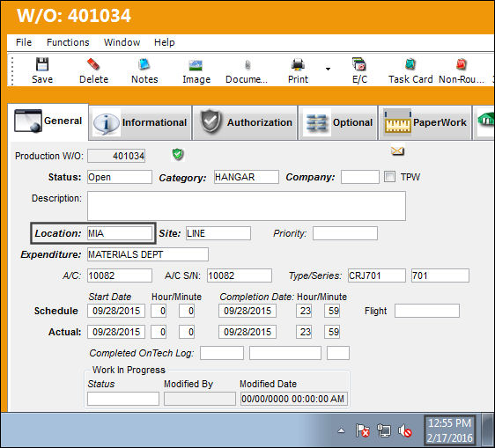Click the Production W/O number field

pyautogui.click(x=116, y=156)
